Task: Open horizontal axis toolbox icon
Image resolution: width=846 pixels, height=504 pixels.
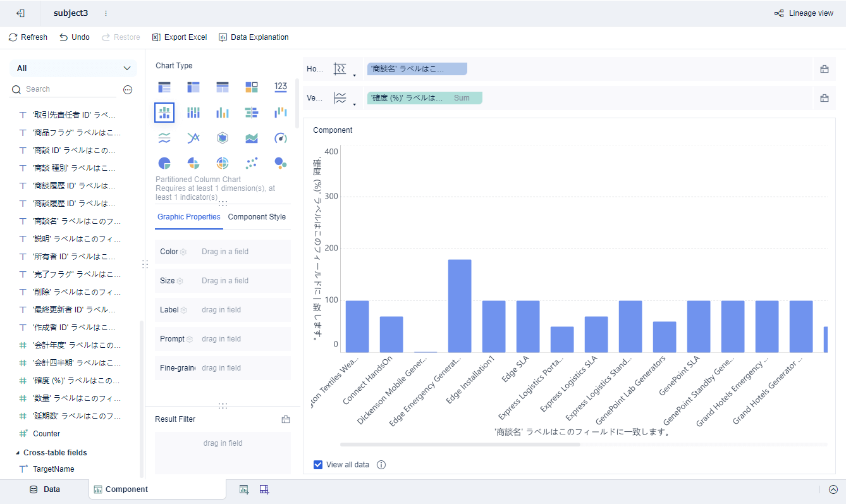Action: click(825, 69)
